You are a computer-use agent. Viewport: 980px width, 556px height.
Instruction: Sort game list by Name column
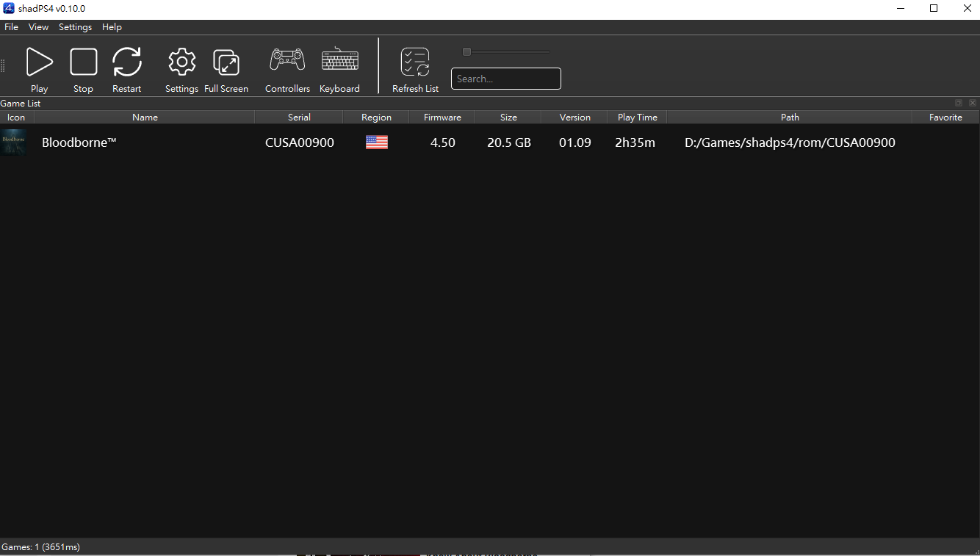click(x=145, y=118)
